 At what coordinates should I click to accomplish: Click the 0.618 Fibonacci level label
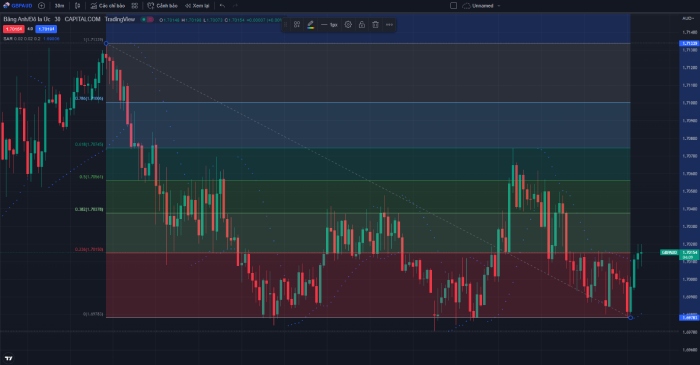[x=89, y=145]
